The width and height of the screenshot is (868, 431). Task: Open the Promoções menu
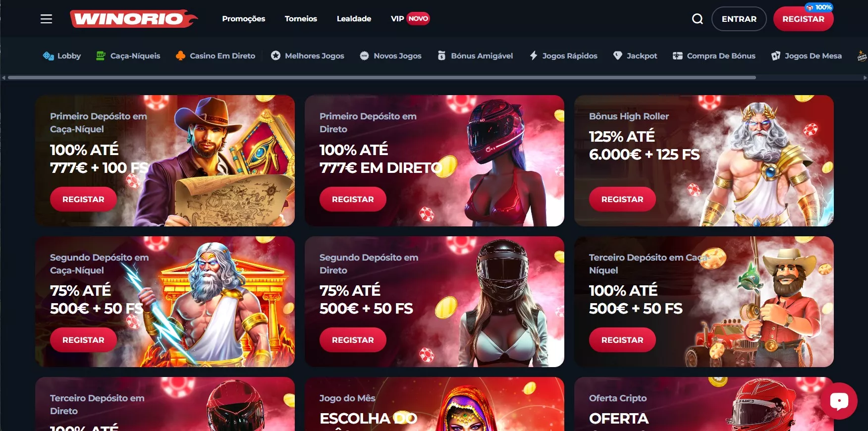click(x=243, y=19)
